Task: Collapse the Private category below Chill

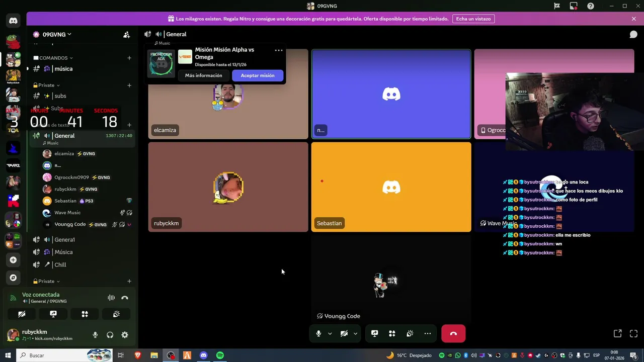Action: (46, 281)
